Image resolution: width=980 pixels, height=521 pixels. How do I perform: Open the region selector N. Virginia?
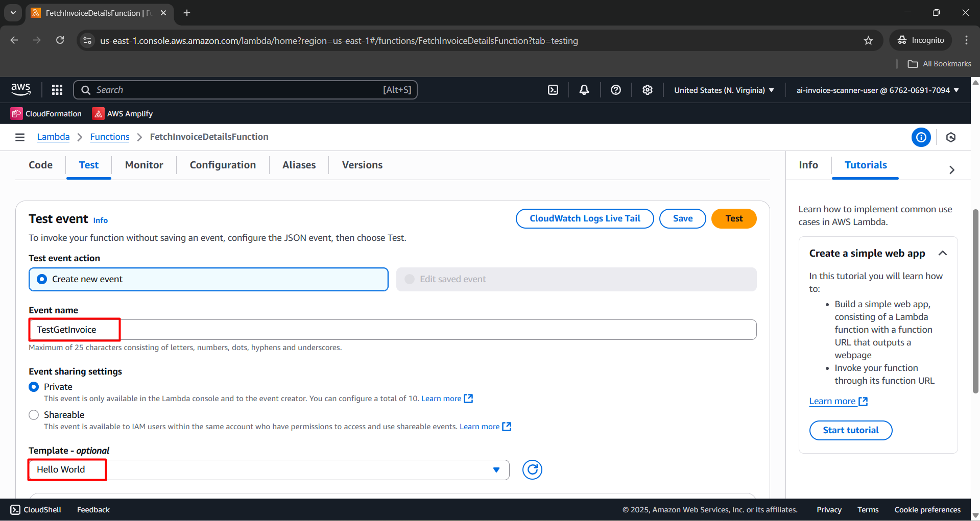click(724, 90)
